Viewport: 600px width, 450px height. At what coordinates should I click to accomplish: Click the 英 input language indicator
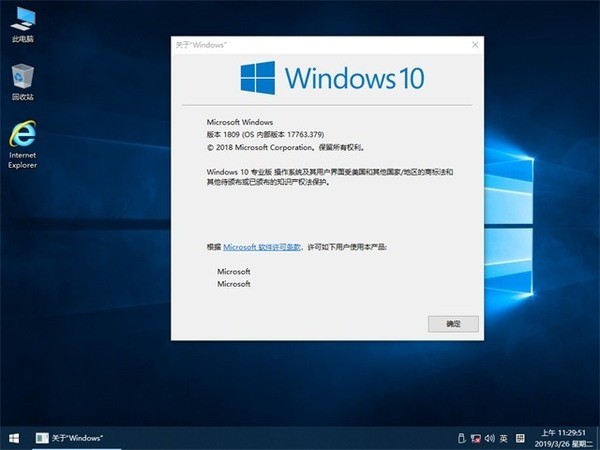click(x=504, y=438)
